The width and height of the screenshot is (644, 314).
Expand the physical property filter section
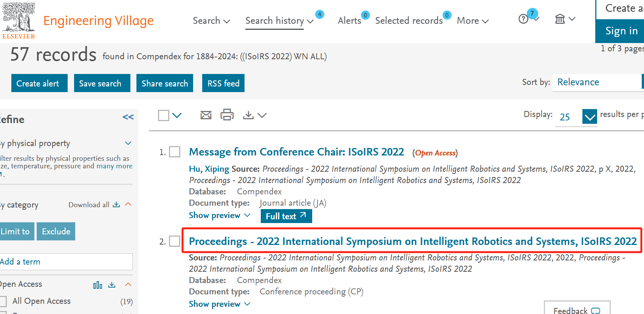click(x=128, y=143)
